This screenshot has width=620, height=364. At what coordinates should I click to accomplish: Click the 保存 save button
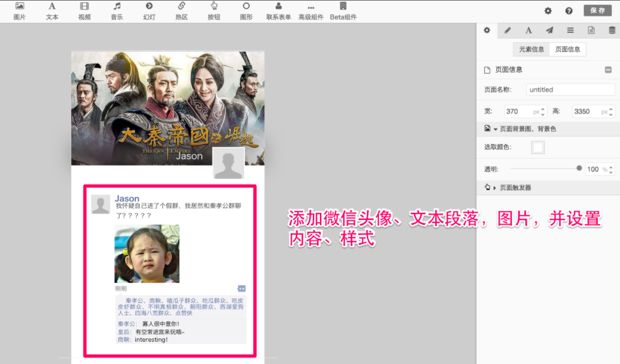[597, 11]
